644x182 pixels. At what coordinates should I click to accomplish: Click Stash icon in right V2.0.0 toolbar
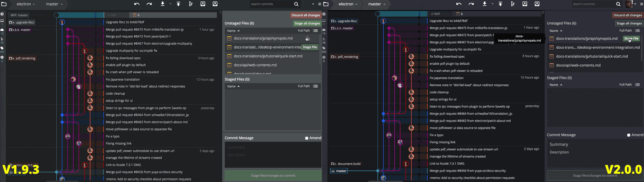525,4
